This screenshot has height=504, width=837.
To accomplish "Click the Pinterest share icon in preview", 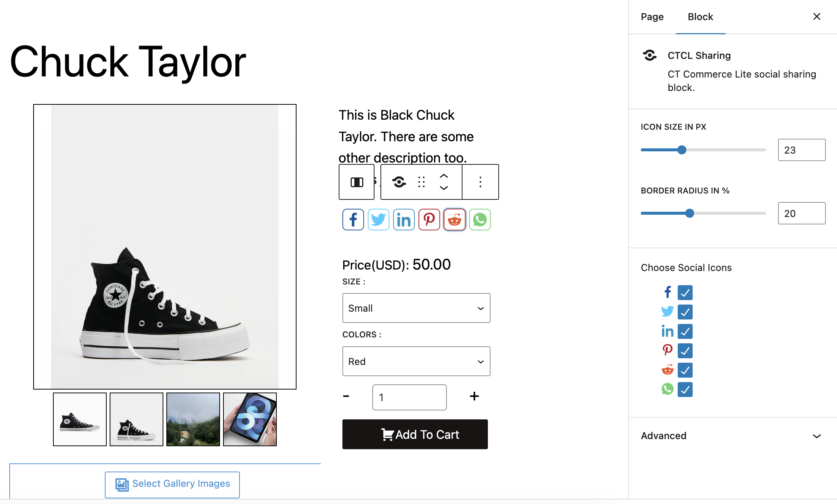I will coord(429,220).
